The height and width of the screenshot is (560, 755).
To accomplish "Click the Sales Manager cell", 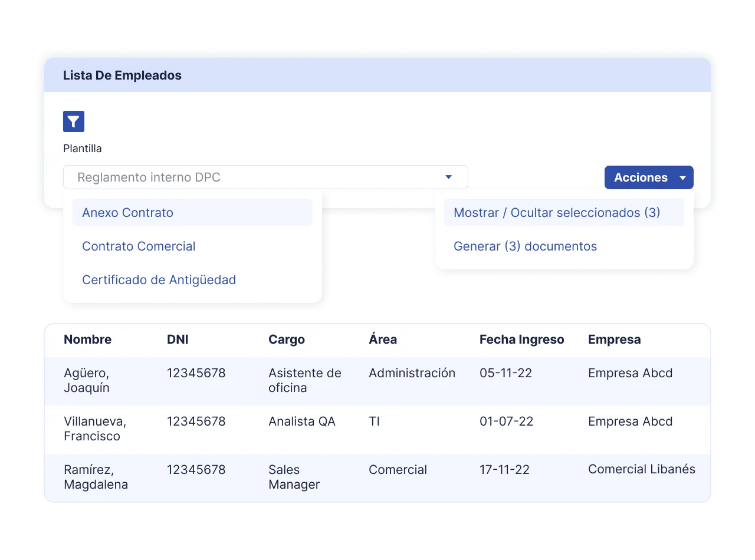I will pyautogui.click(x=294, y=477).
